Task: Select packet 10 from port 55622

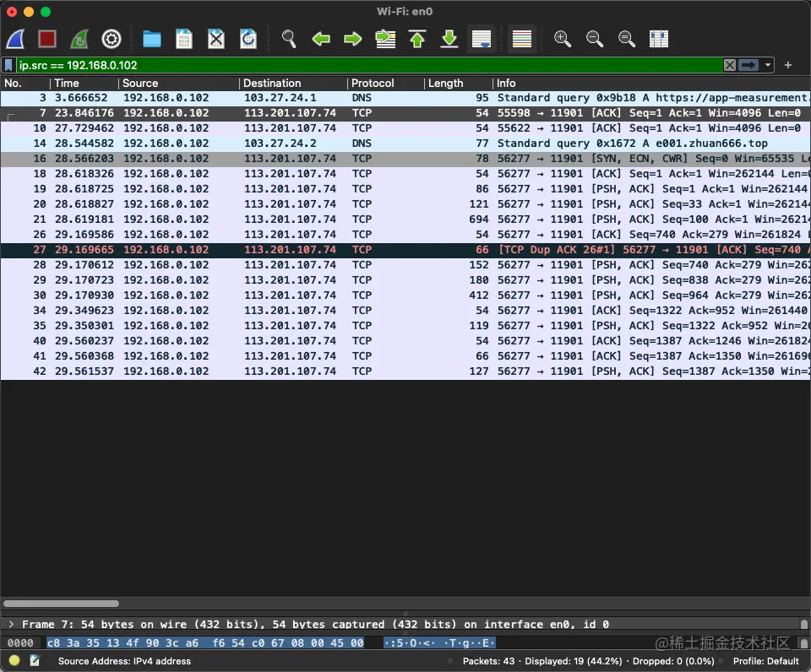Action: pyautogui.click(x=405, y=128)
